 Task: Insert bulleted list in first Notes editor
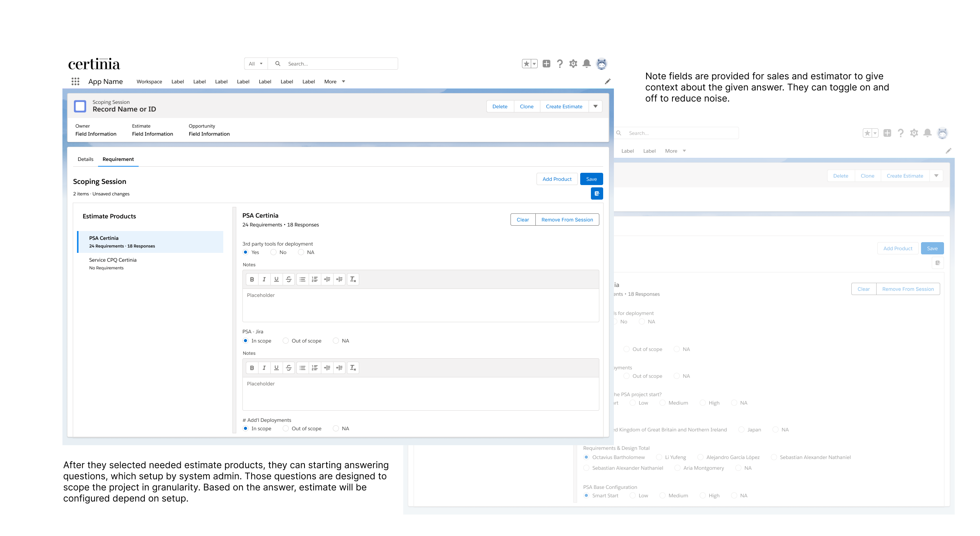(303, 279)
